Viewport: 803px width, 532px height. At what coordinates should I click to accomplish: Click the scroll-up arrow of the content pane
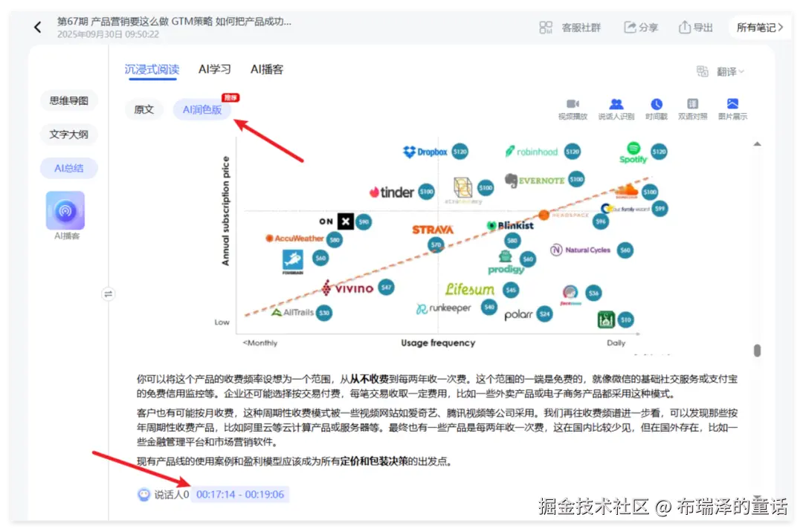(757, 144)
